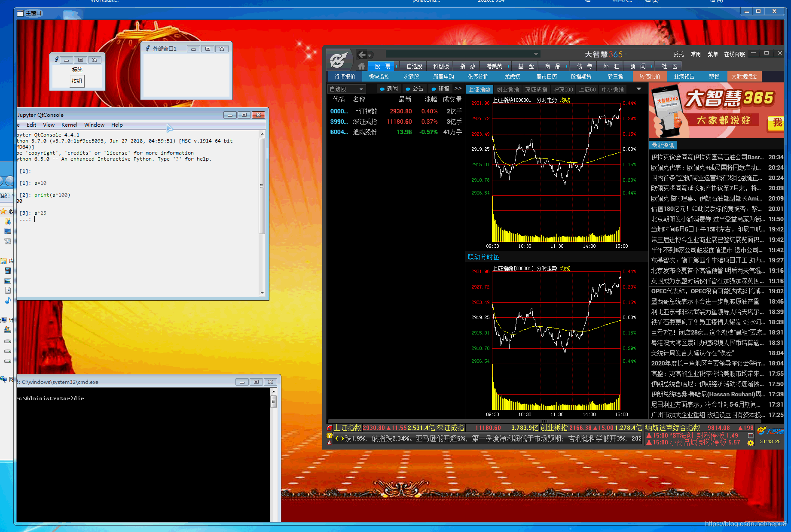Open submenu dots next to 股票
This screenshot has height=532, width=791.
coord(397,66)
